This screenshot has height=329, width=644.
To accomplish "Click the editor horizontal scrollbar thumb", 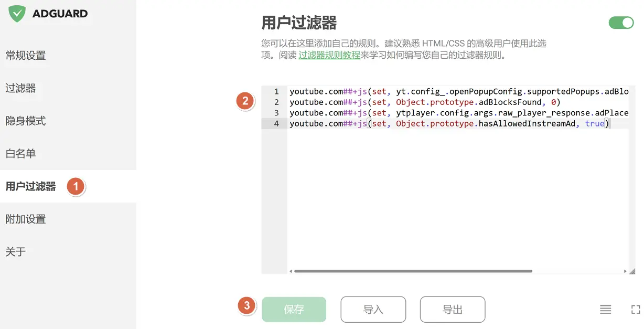I will coord(413,271).
